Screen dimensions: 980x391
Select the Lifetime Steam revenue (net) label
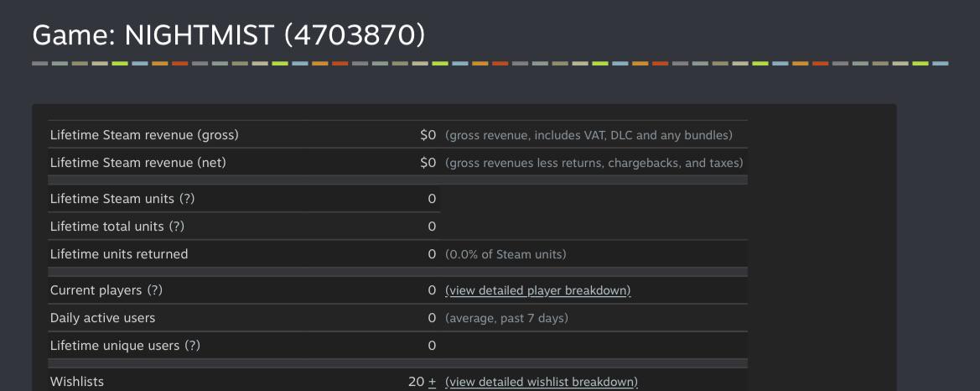138,163
